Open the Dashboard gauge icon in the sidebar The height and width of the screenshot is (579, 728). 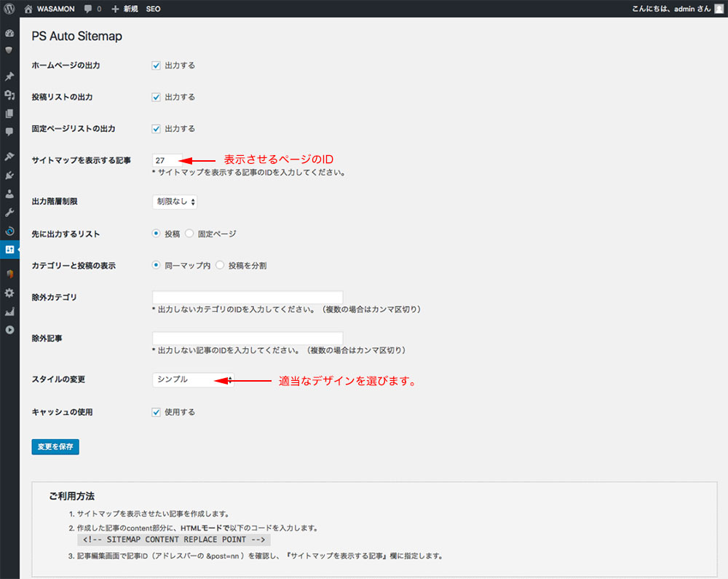click(x=9, y=33)
